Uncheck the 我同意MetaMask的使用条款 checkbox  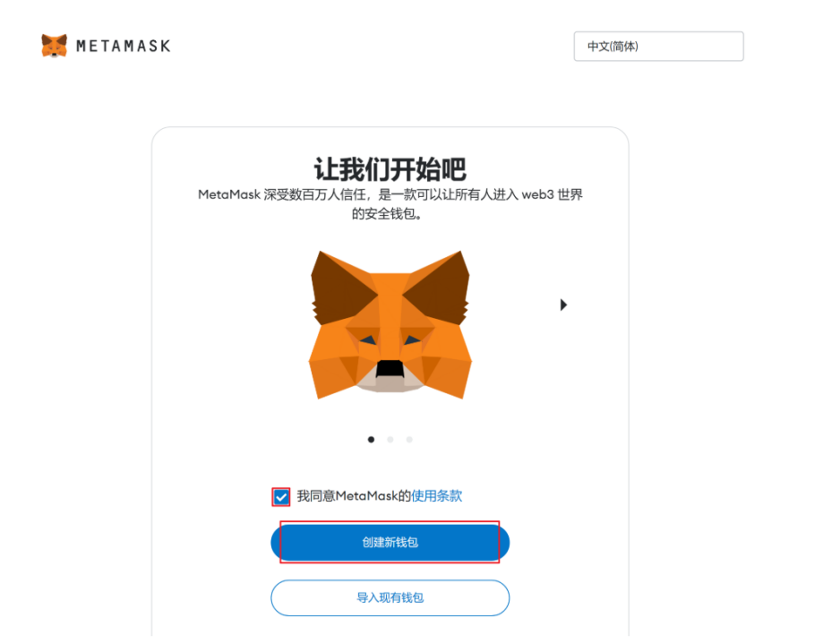click(x=280, y=497)
